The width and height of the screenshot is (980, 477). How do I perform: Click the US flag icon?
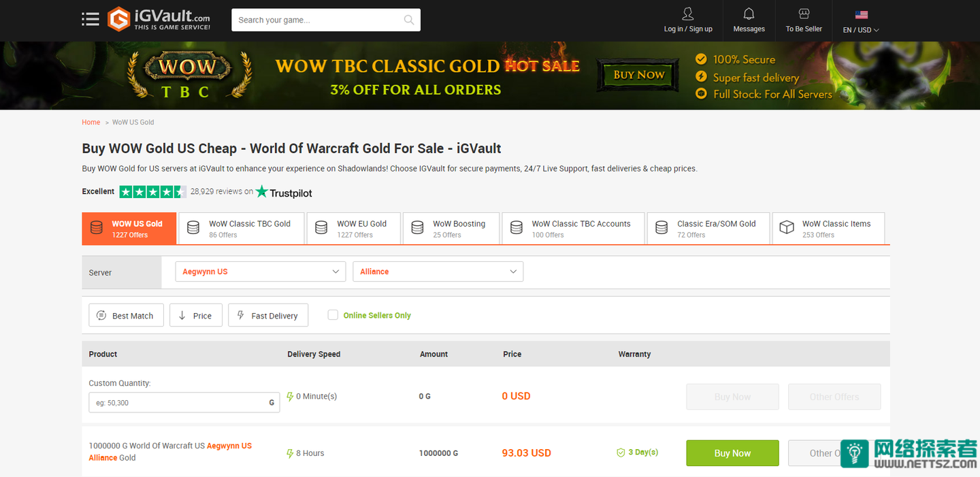click(861, 14)
